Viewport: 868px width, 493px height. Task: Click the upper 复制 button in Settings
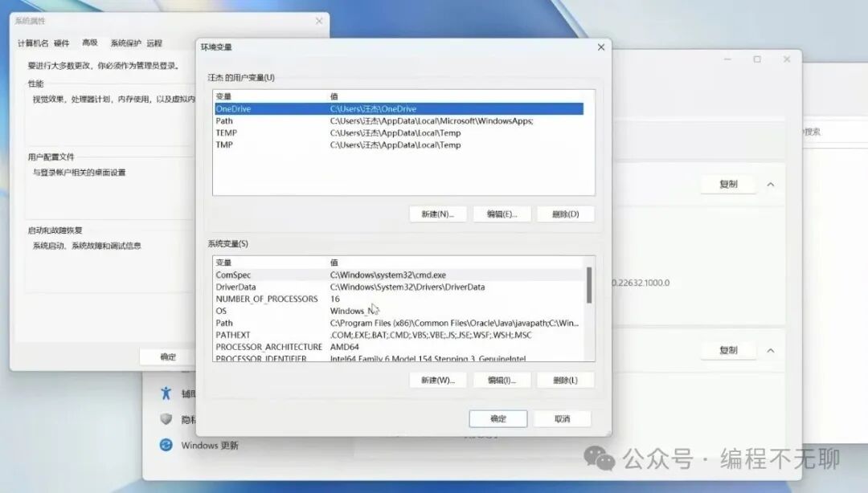[728, 184]
